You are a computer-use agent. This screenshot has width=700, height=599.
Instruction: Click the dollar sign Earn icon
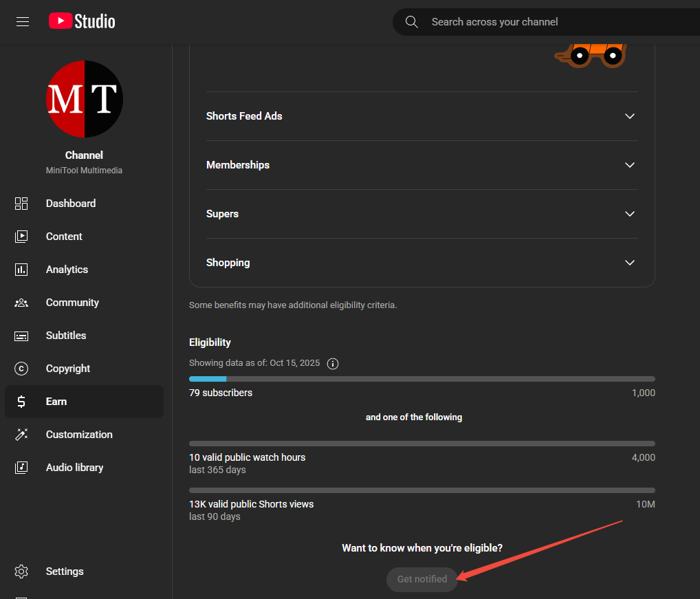[21, 401]
